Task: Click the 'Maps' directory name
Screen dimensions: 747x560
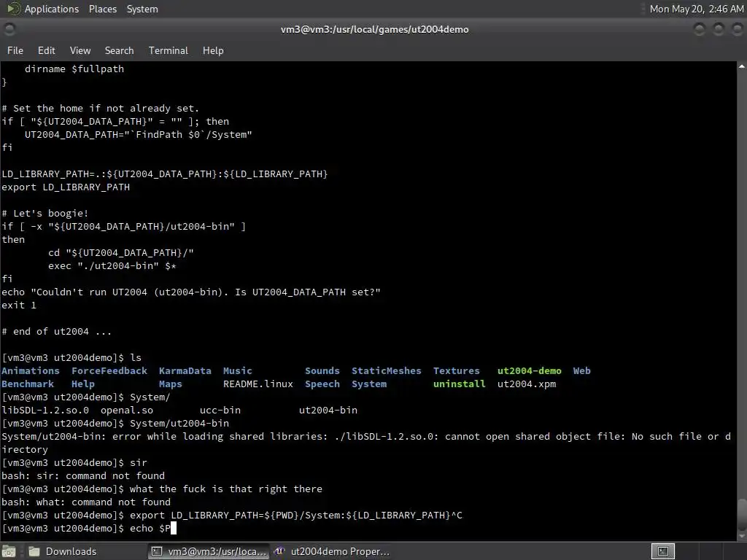Action: pyautogui.click(x=170, y=384)
